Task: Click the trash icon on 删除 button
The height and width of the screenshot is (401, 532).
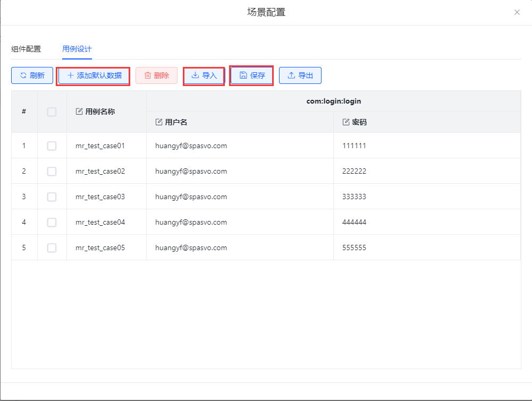Action: pyautogui.click(x=148, y=75)
